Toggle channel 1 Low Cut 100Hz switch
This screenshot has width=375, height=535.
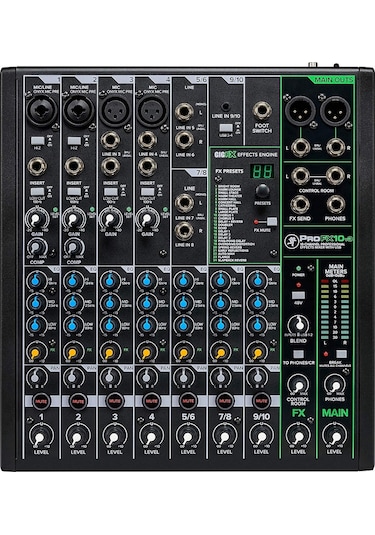(x=38, y=192)
